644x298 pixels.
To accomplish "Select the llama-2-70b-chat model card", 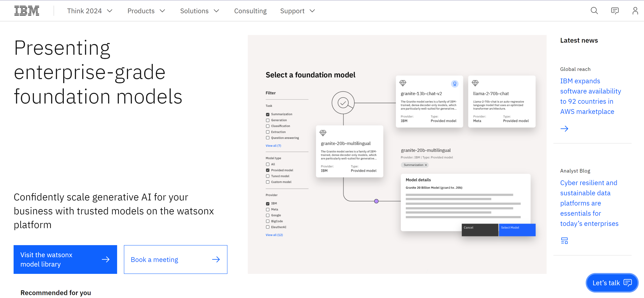I will pos(502,101).
